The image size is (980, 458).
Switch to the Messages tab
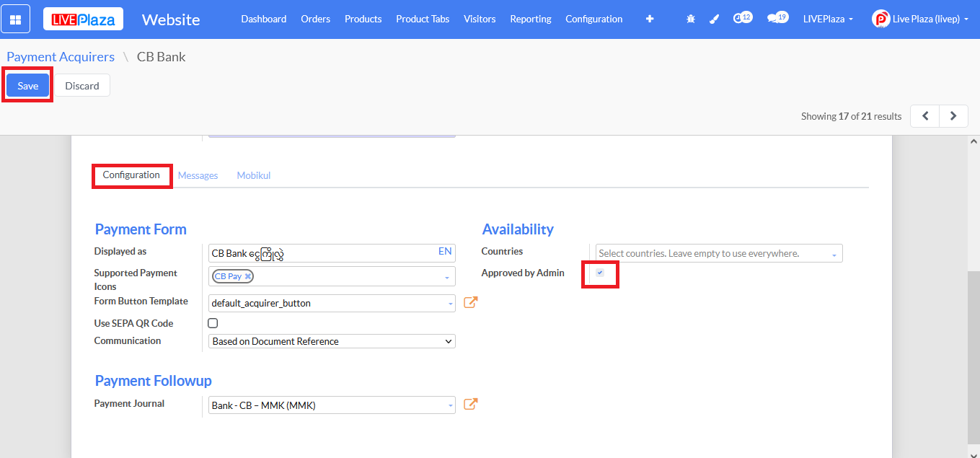(x=198, y=175)
